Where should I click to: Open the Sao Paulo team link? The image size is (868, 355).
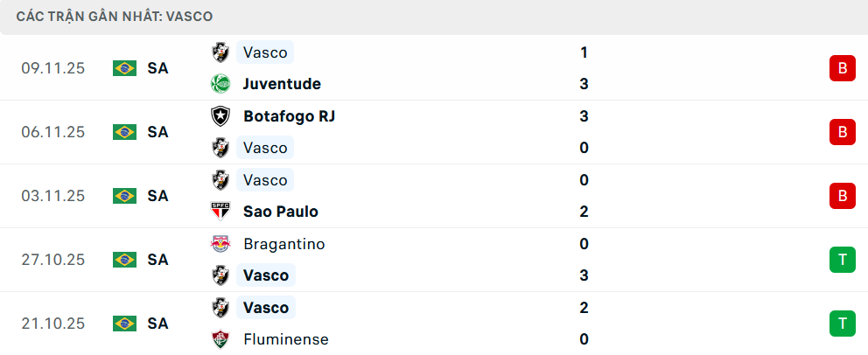click(280, 212)
